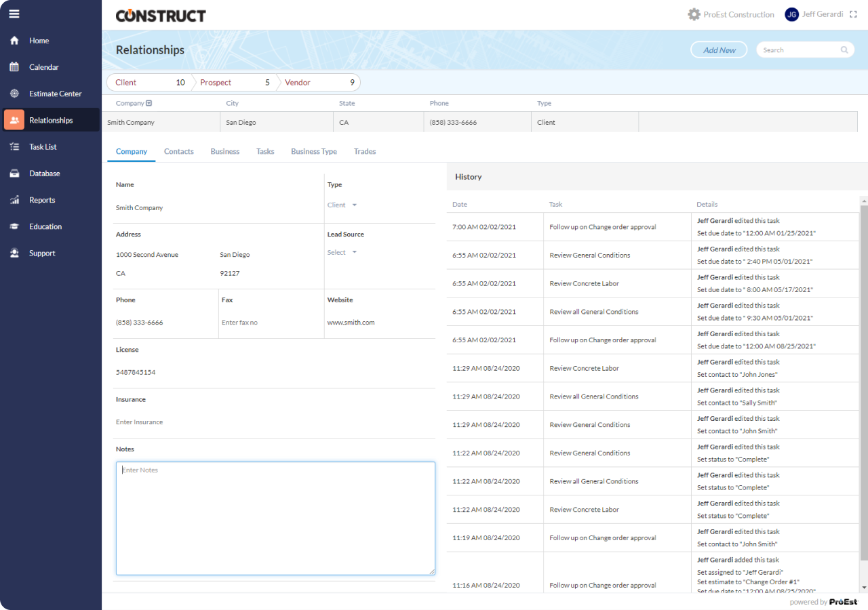View Reports from the sidebar
868x610 pixels.
[x=41, y=200]
